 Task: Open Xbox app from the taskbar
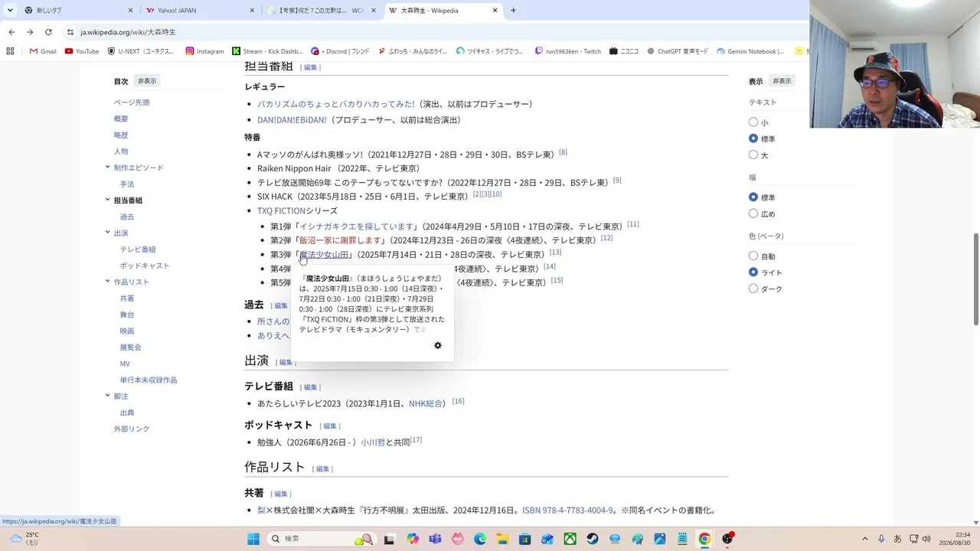[570, 539]
